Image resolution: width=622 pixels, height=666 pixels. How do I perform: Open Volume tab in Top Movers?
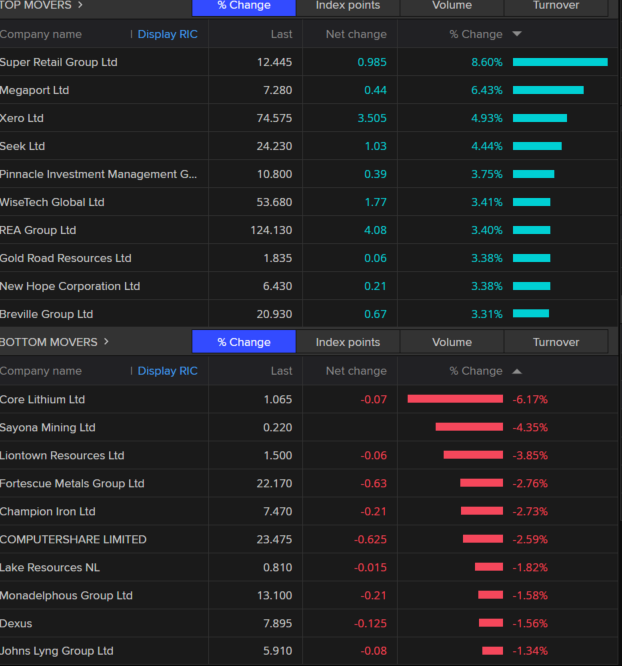click(452, 6)
